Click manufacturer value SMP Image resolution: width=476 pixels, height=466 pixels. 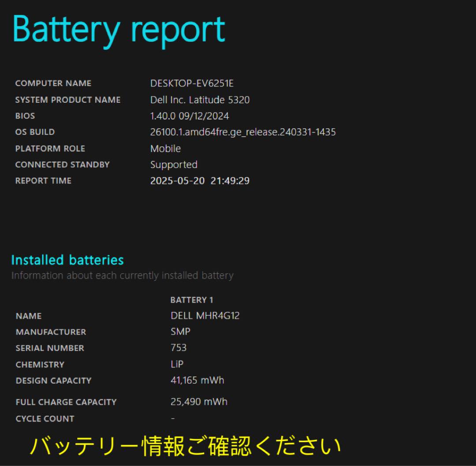180,332
